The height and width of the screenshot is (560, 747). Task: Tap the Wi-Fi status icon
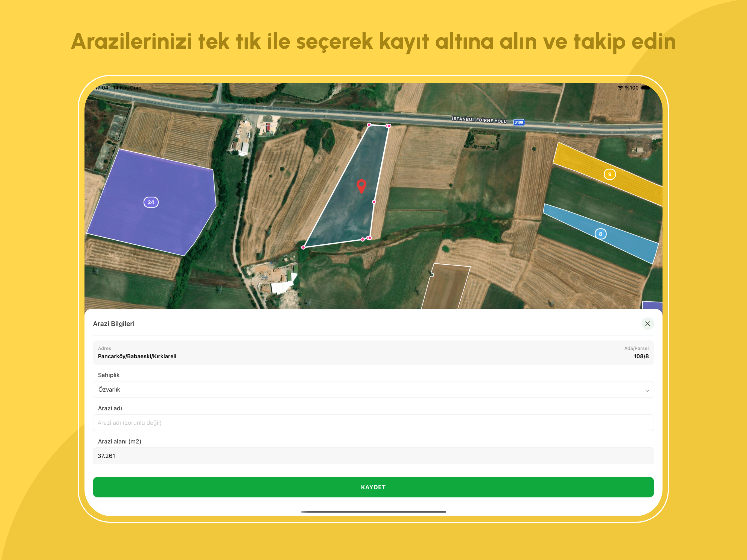coord(620,88)
